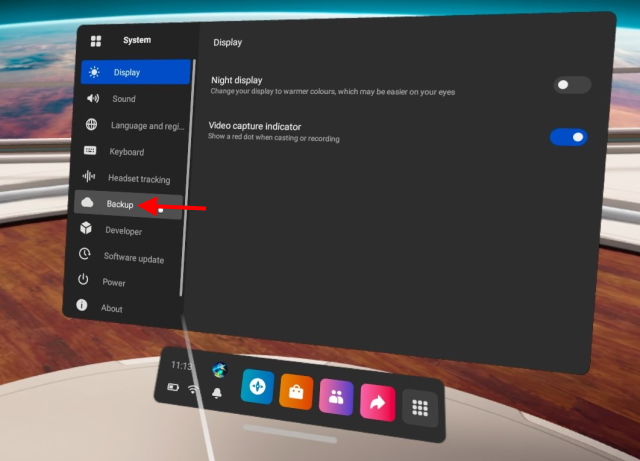Click the Video capture indicator label
This screenshot has height=461, width=640.
click(x=255, y=126)
